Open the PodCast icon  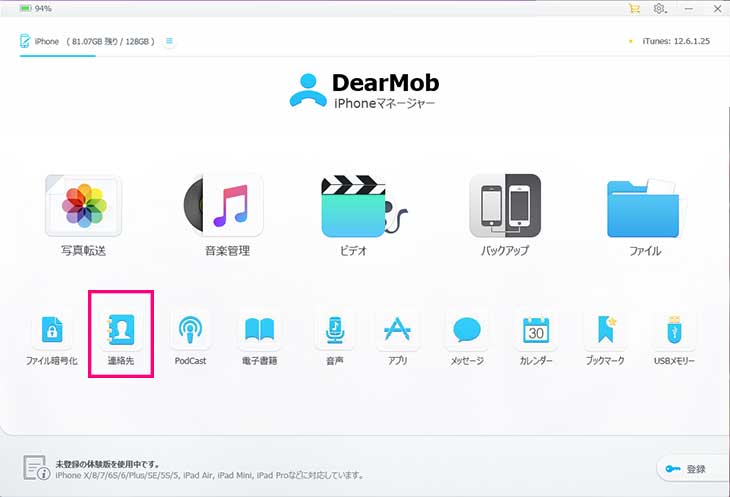(190, 330)
